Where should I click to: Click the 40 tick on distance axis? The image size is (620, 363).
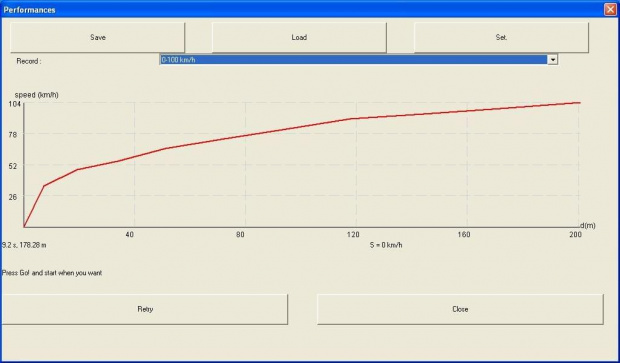click(x=129, y=235)
